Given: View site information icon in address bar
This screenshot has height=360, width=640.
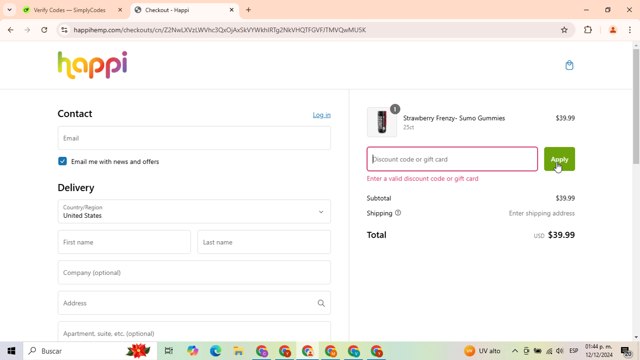Looking at the screenshot, I should [64, 30].
